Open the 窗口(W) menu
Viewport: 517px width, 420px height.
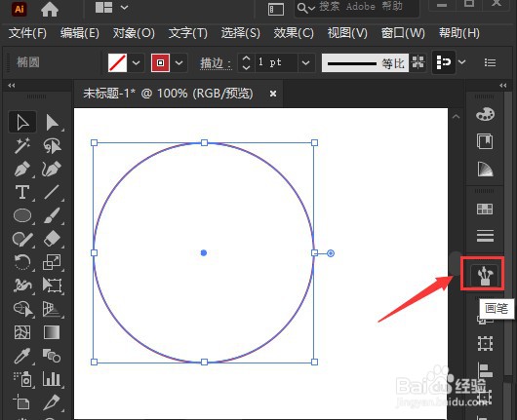(403, 33)
